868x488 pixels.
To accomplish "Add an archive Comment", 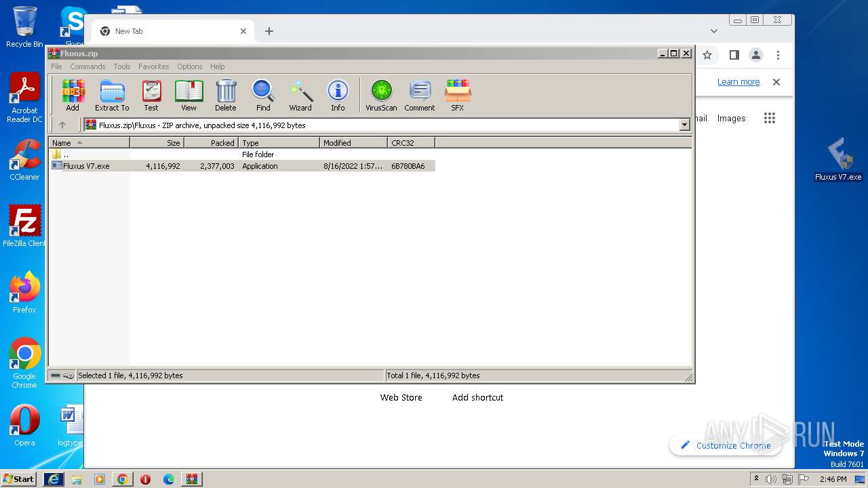I will coord(420,95).
